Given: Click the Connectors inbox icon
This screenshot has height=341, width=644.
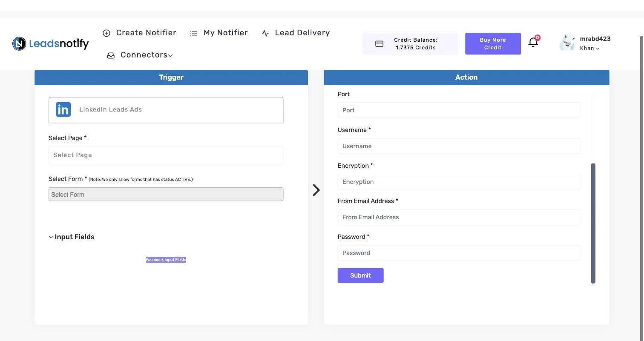Looking at the screenshot, I should coord(111,55).
